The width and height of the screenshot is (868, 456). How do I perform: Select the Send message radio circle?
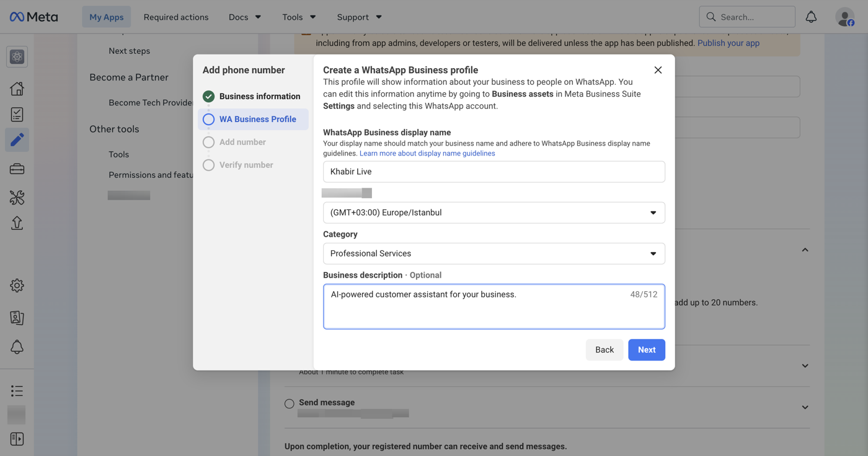point(290,403)
